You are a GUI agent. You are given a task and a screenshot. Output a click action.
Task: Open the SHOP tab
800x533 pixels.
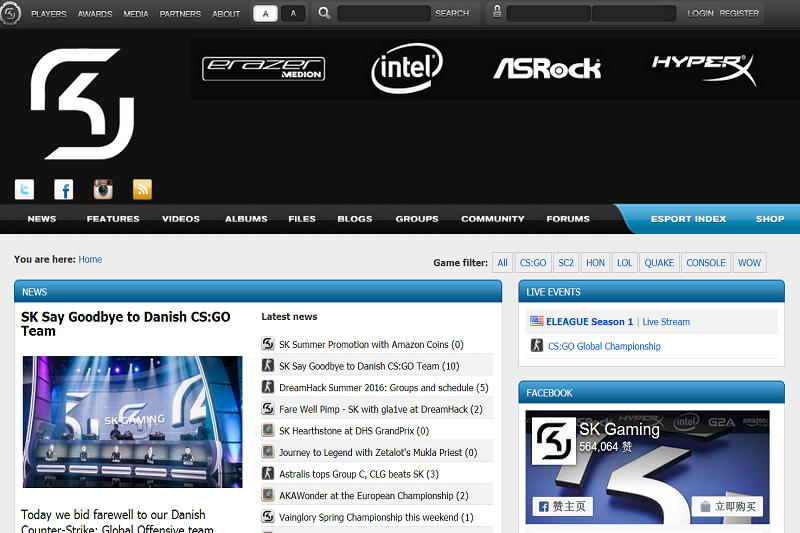(770, 219)
